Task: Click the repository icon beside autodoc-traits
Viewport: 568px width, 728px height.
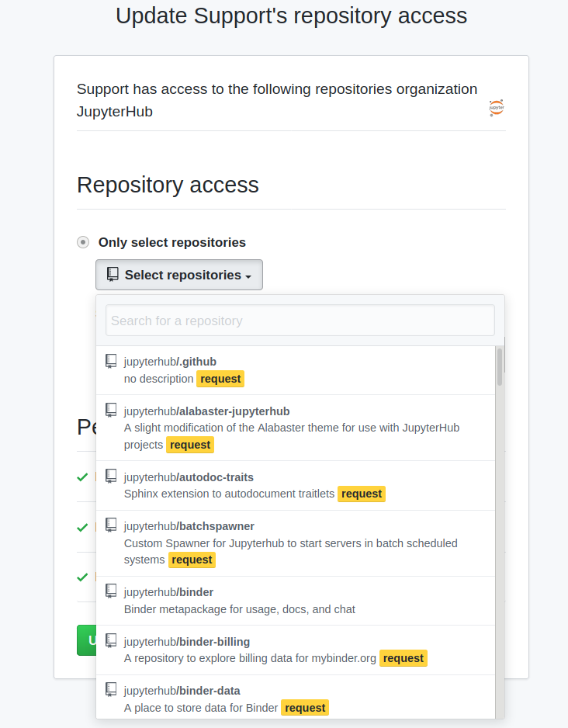Action: pos(110,475)
